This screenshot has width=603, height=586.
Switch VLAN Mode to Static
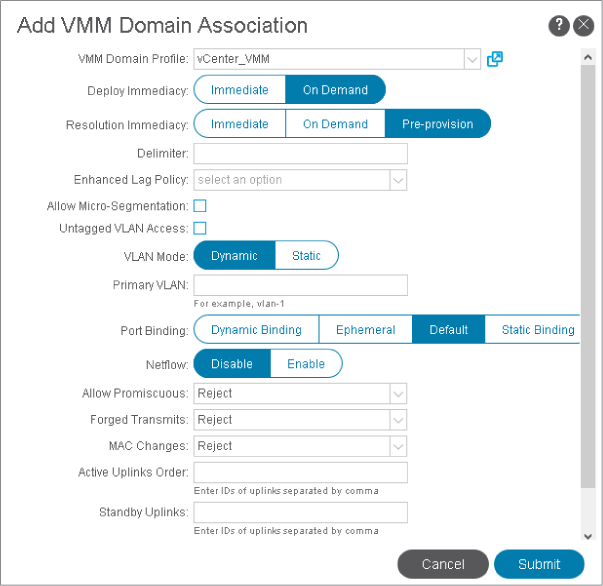tap(306, 256)
